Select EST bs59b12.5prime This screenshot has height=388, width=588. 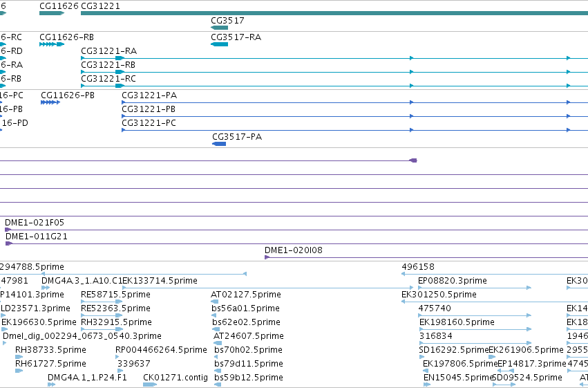248,378
